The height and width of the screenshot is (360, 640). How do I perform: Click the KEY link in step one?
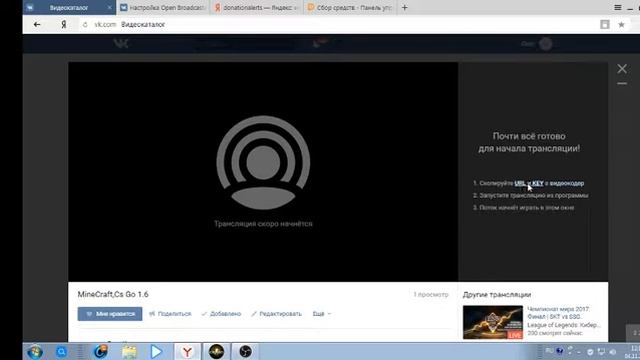click(x=538, y=183)
